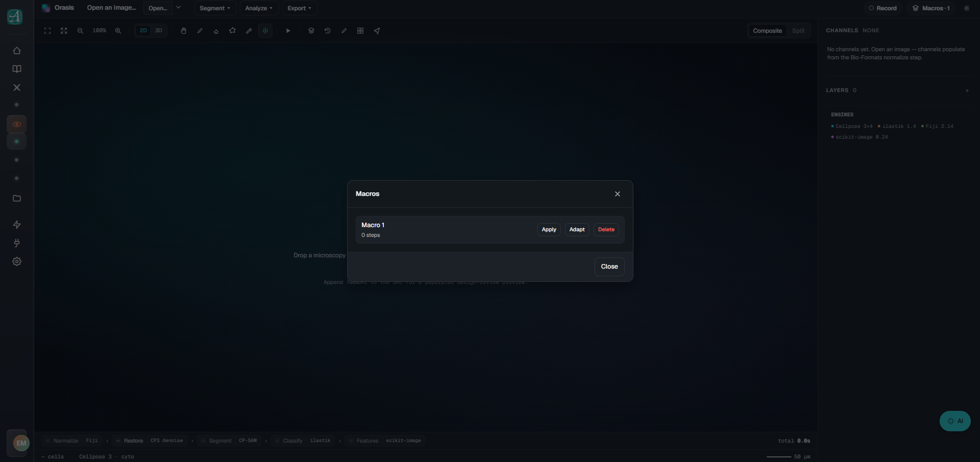Screen dimensions: 980x462
Task: Click the paper plane send icon
Action: pos(377,31)
